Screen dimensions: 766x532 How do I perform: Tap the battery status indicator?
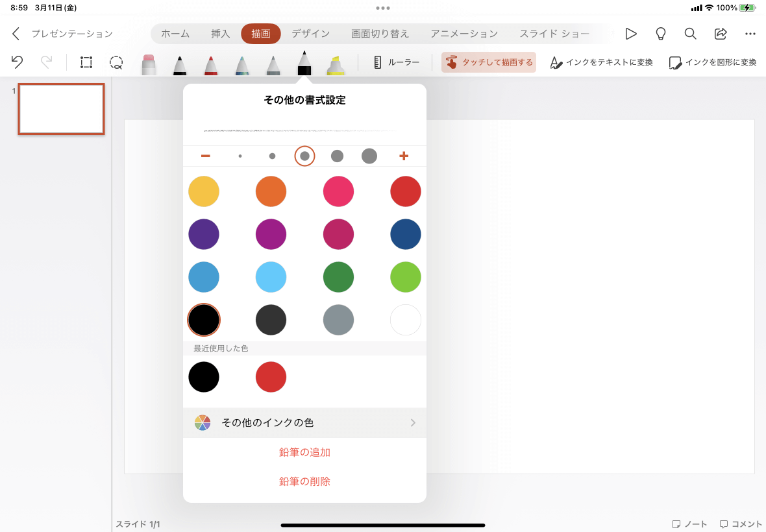747,8
